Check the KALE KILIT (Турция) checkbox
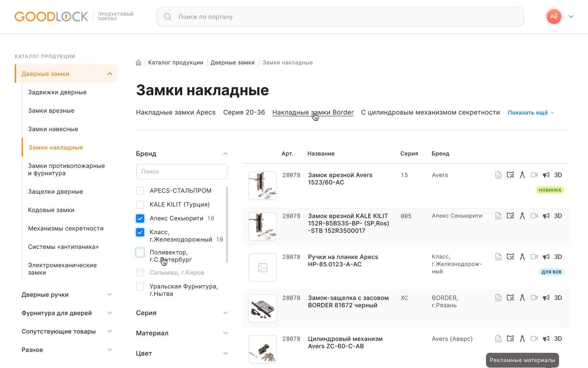Screen dimensions: 588x368 [x=140, y=204]
